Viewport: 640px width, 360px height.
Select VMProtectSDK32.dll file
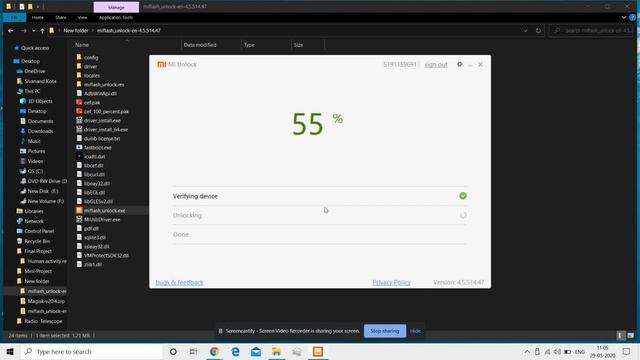pyautogui.click(x=106, y=256)
